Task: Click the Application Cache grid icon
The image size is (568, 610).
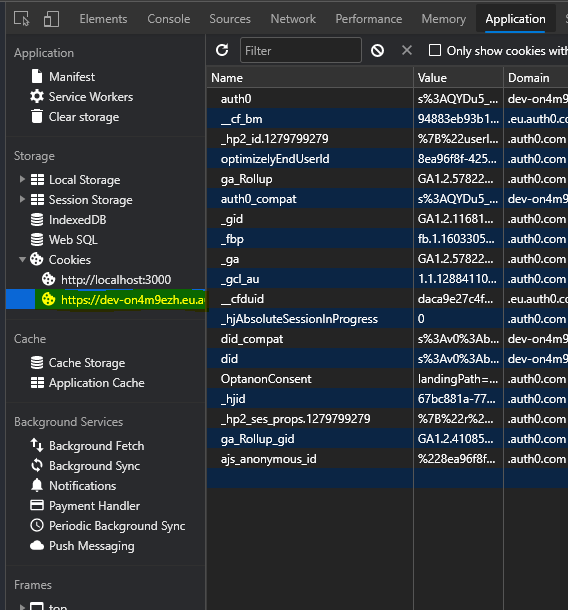Action: click(37, 383)
